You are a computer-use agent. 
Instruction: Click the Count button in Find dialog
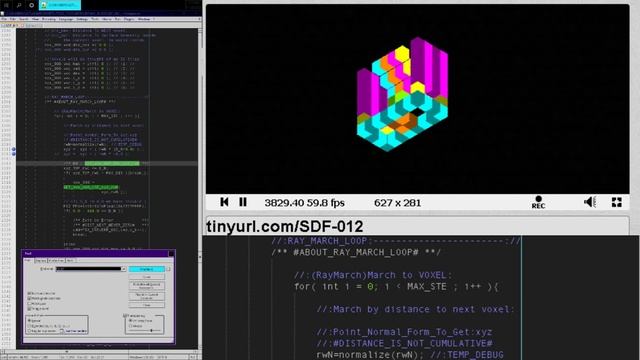click(x=147, y=277)
